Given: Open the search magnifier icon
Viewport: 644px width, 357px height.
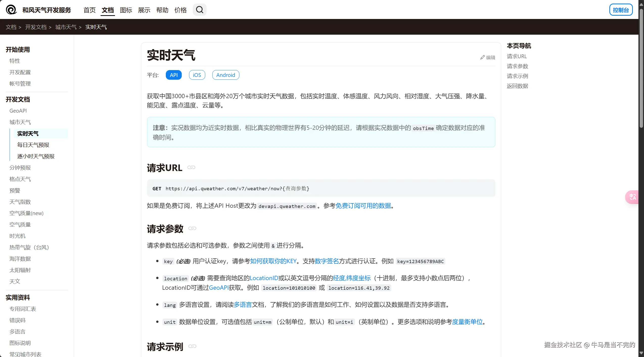Looking at the screenshot, I should click(x=199, y=10).
